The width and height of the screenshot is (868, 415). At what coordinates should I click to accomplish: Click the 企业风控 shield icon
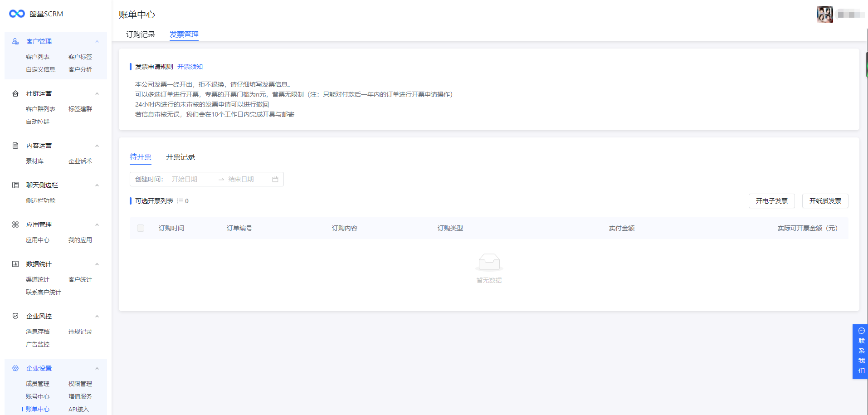15,316
